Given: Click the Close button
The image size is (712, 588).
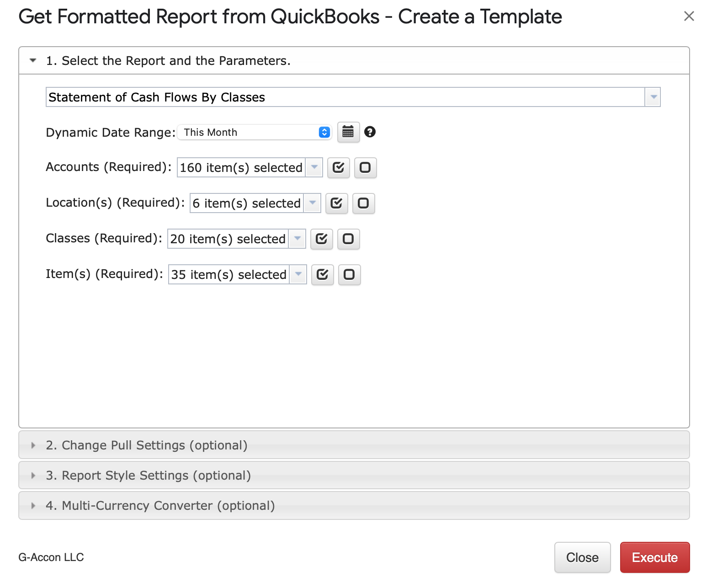Looking at the screenshot, I should [x=582, y=557].
